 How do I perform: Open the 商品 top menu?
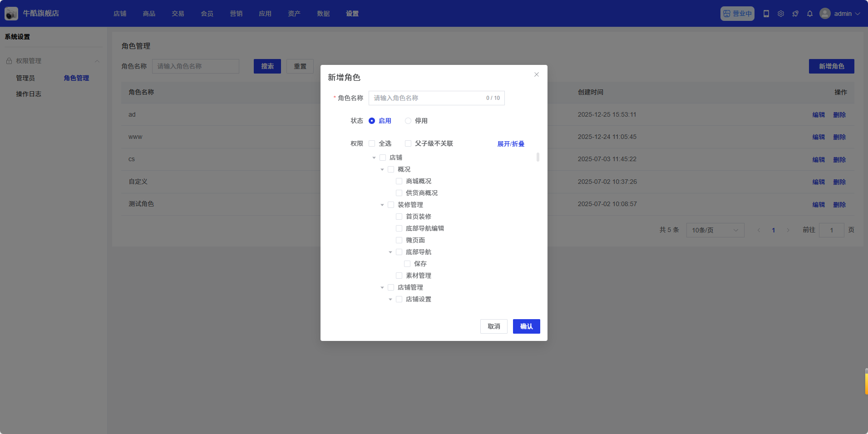click(149, 14)
